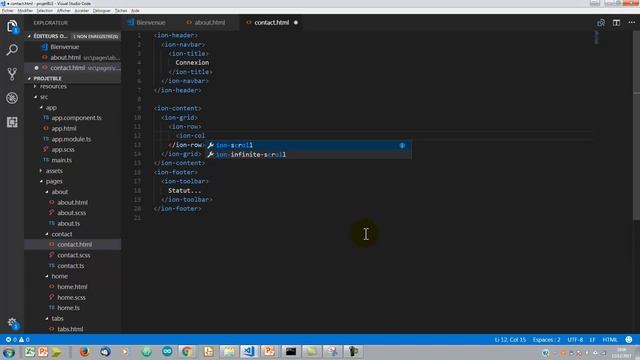Collapse the app folder
This screenshot has width=640, height=360.
(x=51, y=107)
